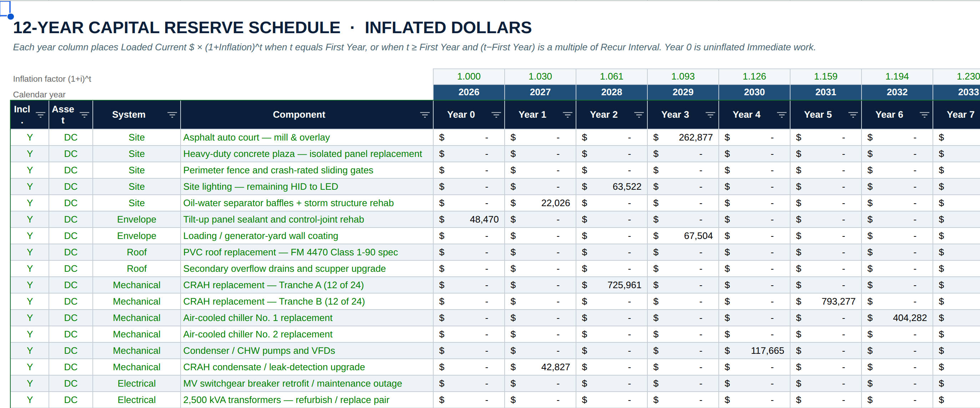Image resolution: width=980 pixels, height=408 pixels.
Task: Select 'Envelope' in the Tilt-up panel sealant row
Action: click(137, 219)
